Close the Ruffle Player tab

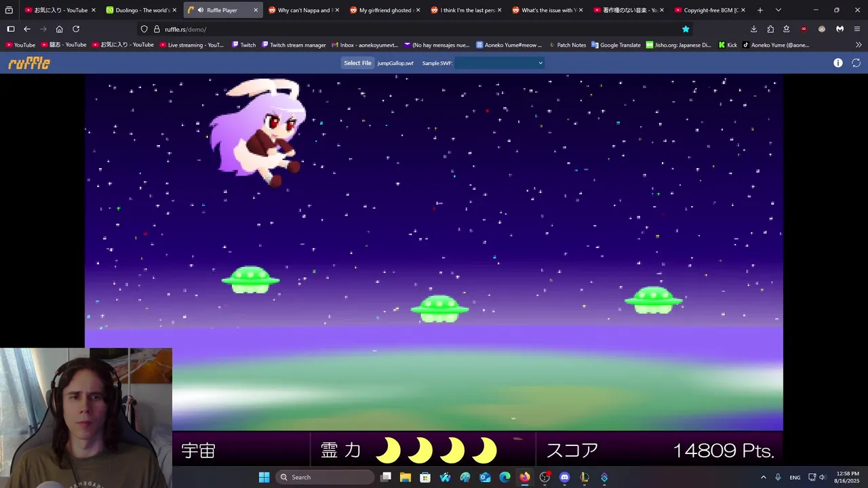coord(256,10)
